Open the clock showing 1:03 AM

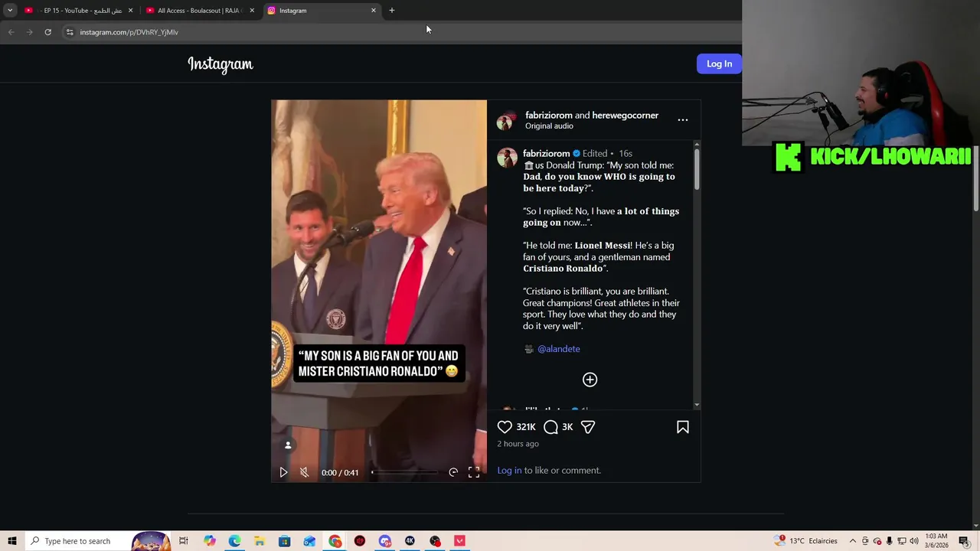[936, 541]
